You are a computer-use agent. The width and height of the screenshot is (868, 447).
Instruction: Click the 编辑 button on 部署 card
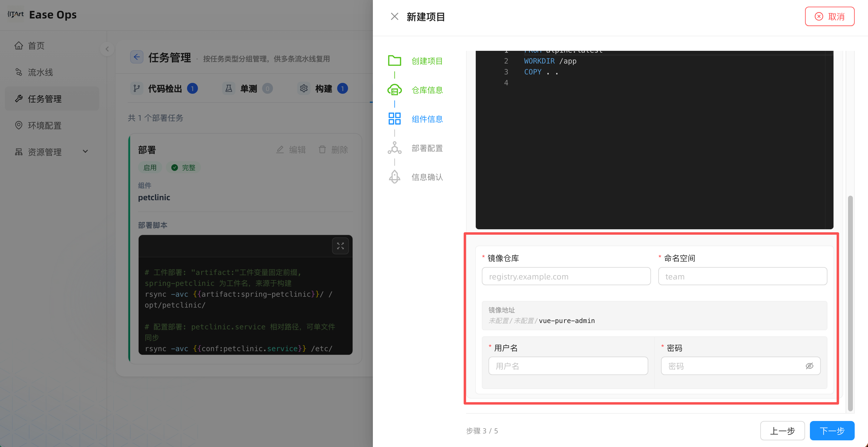point(291,149)
